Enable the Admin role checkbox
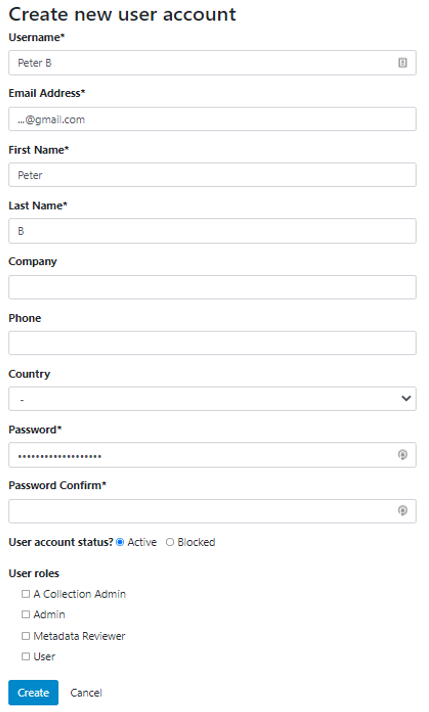429x712 pixels. (26, 614)
